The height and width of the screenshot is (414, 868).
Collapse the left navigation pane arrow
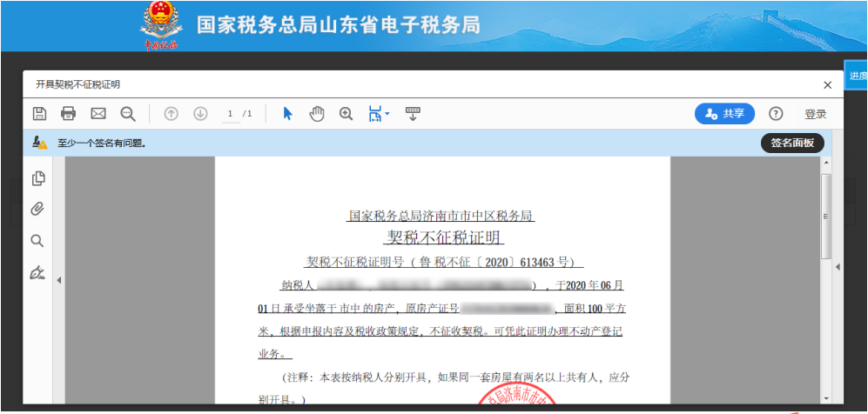(58, 281)
